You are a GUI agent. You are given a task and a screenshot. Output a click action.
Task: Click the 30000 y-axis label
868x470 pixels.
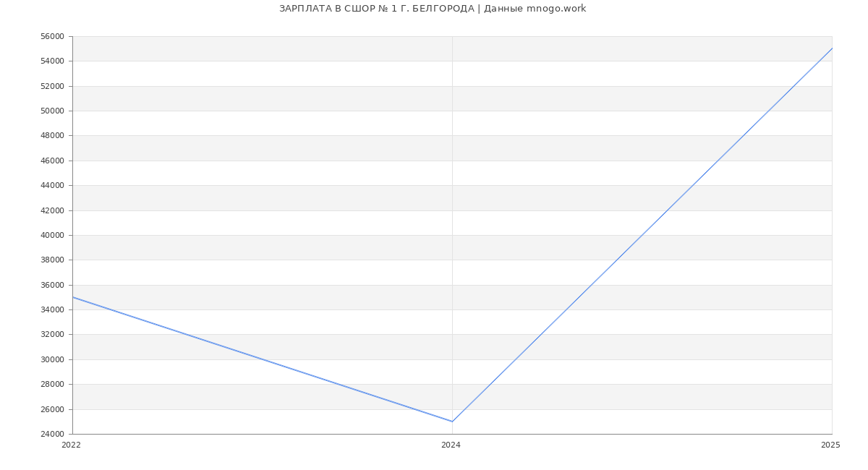(x=52, y=359)
